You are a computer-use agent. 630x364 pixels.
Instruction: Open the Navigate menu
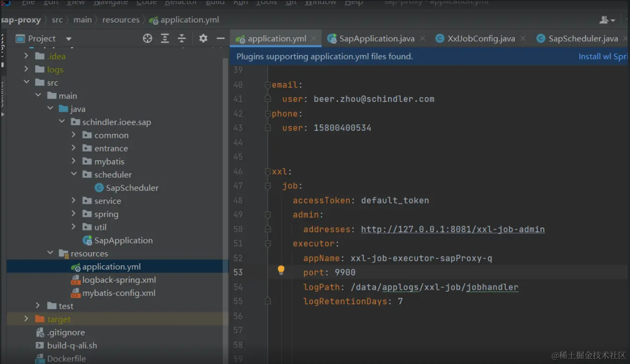coord(110,2)
